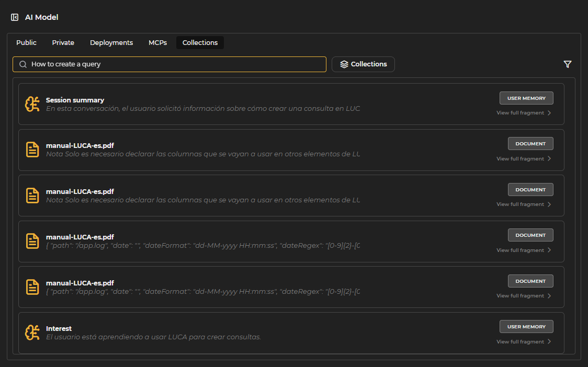Switch to the Public tab
Screen dimensions: 588x367
pos(26,43)
